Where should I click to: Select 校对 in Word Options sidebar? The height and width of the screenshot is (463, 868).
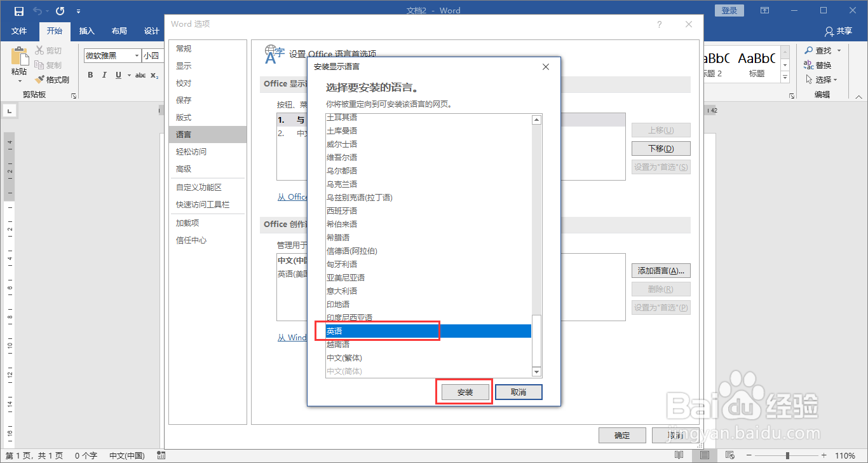[208, 83]
